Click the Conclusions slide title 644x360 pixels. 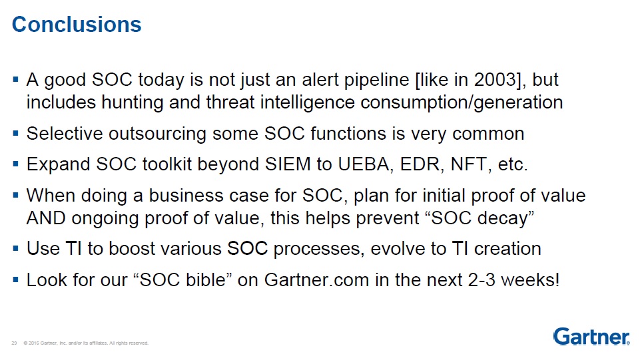point(77,24)
